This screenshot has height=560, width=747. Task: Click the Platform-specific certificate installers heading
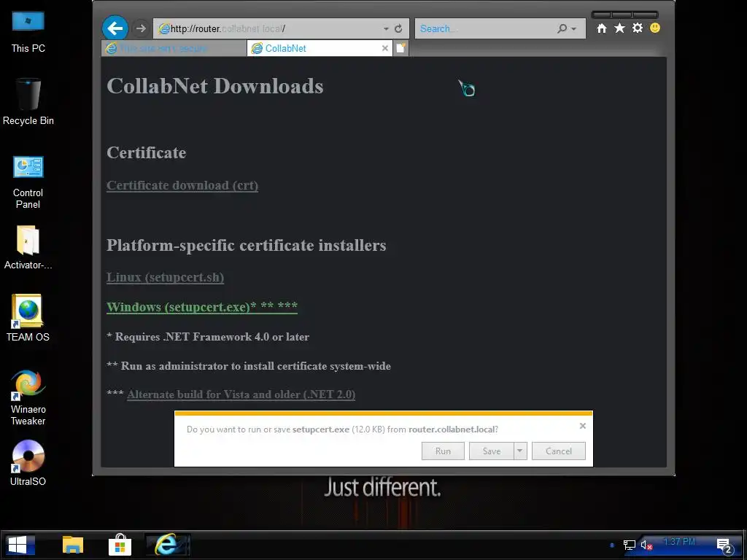click(x=247, y=245)
